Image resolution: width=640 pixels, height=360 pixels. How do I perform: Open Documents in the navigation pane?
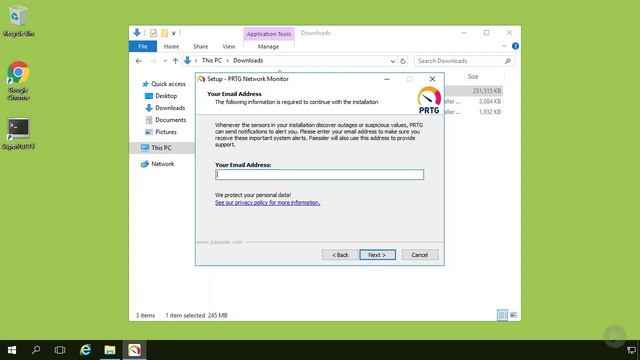pos(166,120)
